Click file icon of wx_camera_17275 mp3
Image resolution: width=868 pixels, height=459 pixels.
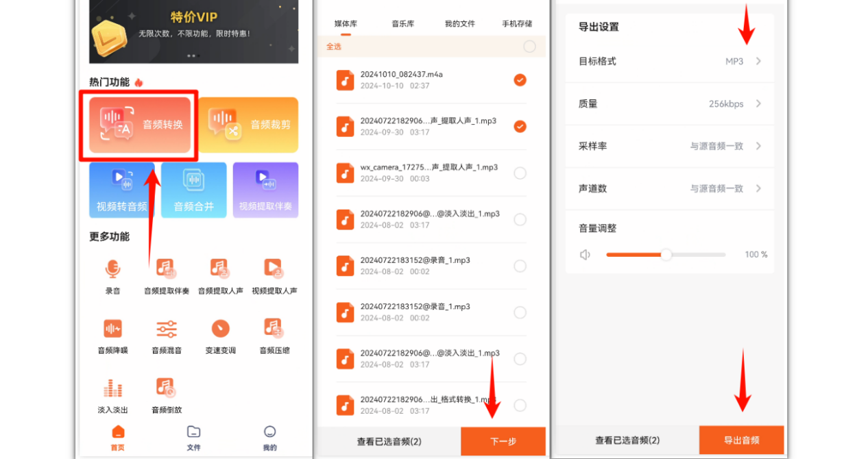tap(345, 173)
